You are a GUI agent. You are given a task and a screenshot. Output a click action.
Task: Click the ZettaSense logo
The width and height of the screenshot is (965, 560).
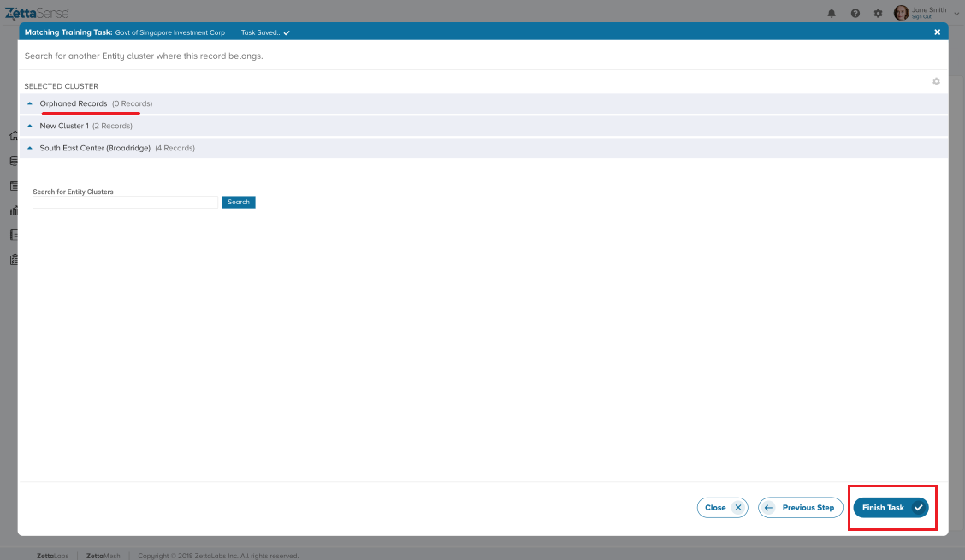37,12
